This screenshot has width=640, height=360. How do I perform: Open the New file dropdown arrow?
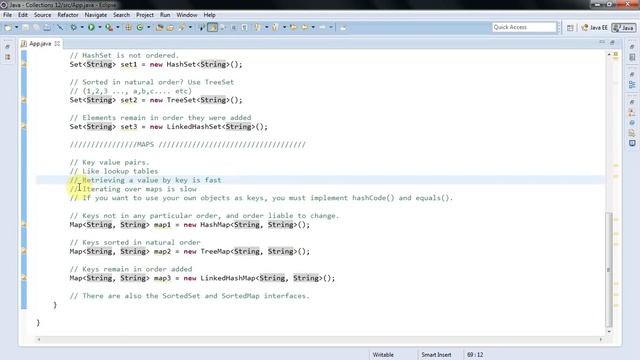(x=16, y=27)
